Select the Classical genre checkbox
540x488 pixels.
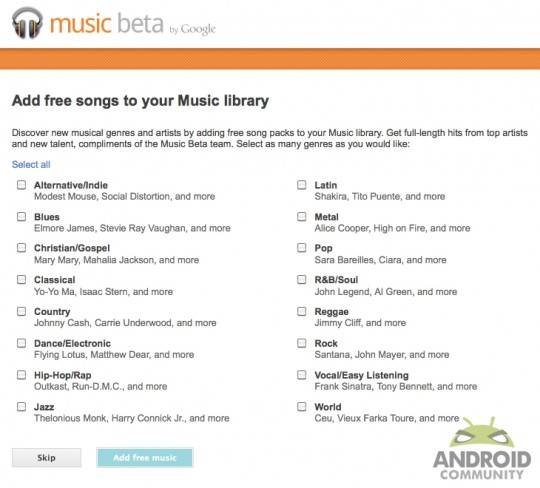click(21, 279)
